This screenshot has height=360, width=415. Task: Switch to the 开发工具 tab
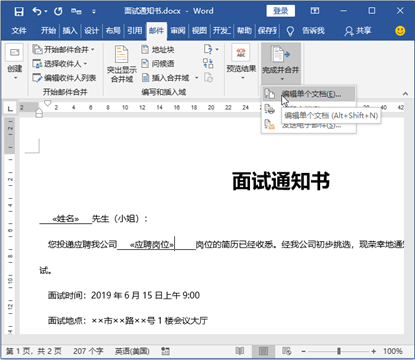pos(222,31)
